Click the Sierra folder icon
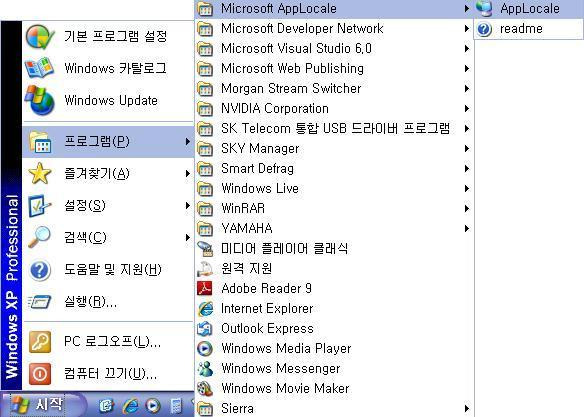 [205, 409]
